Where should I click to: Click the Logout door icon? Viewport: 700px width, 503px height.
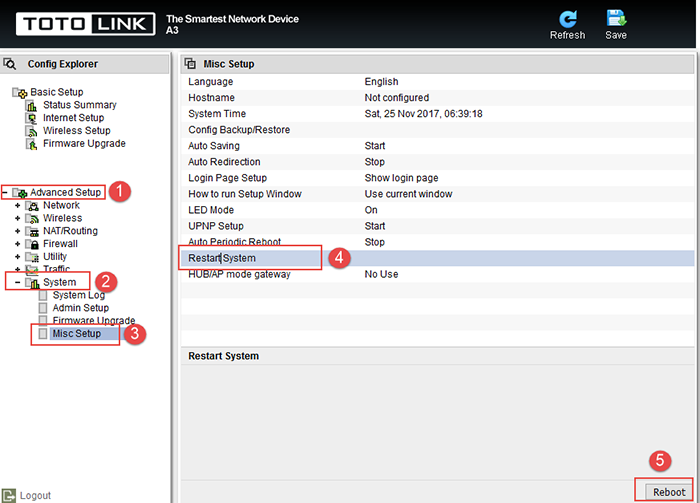[x=8, y=495]
